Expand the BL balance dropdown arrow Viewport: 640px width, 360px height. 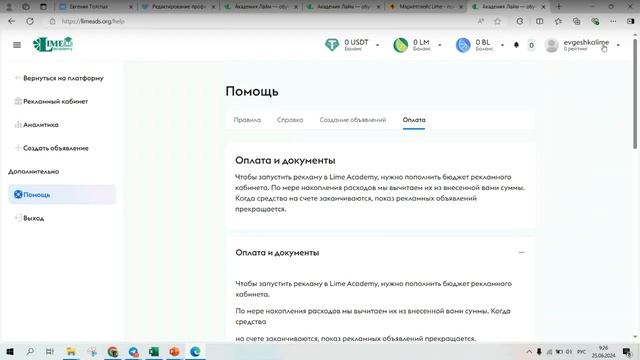(x=502, y=45)
